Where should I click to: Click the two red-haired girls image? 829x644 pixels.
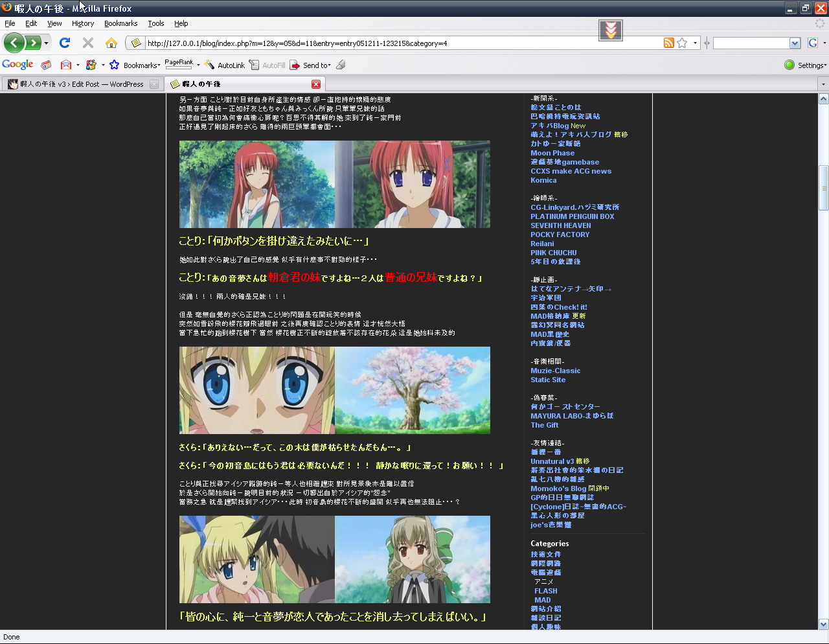pyautogui.click(x=335, y=184)
